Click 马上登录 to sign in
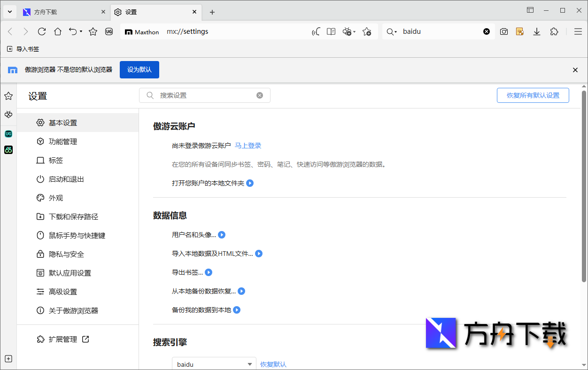 pos(248,146)
